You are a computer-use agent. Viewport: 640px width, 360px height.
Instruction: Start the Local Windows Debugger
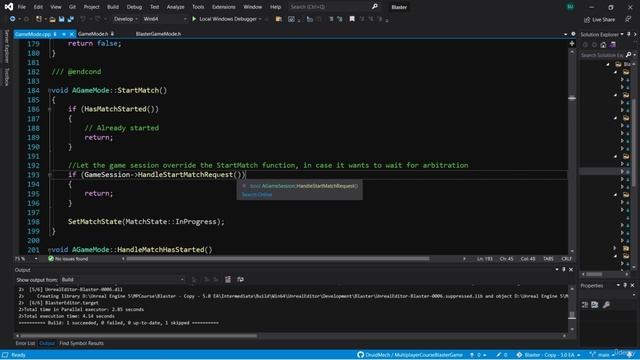(226, 19)
